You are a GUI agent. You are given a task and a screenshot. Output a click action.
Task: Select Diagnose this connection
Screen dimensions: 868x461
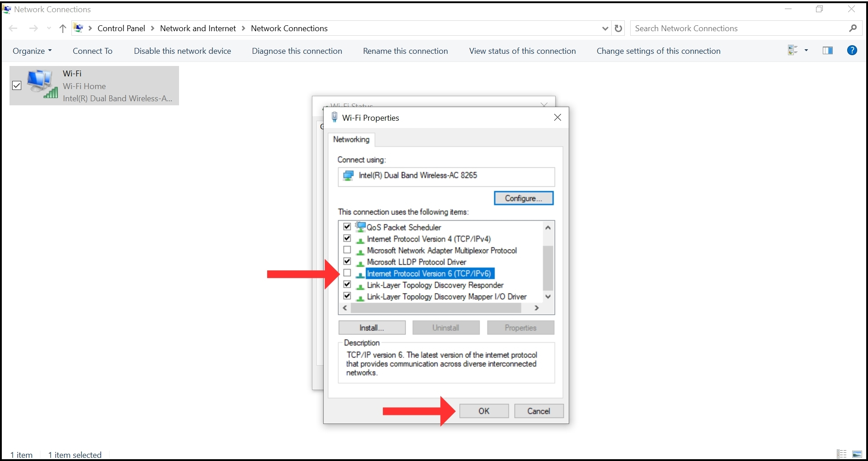point(297,51)
